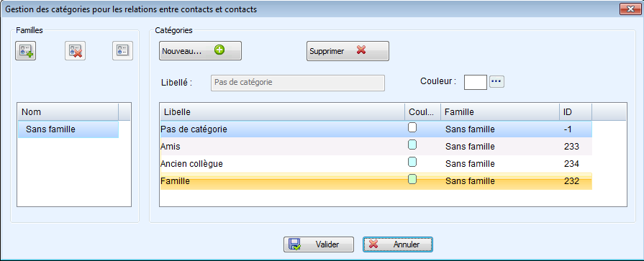644x261 pixels.
Task: Click into the Libellé text field
Action: pyautogui.click(x=298, y=83)
